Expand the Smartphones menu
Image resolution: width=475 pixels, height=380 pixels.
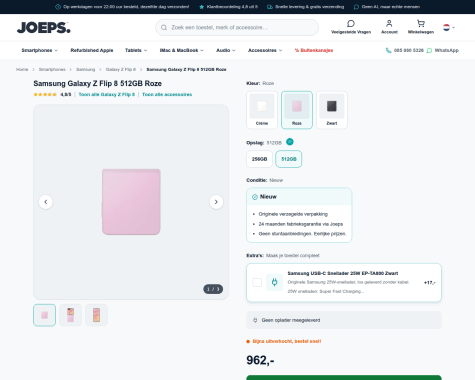40,50
